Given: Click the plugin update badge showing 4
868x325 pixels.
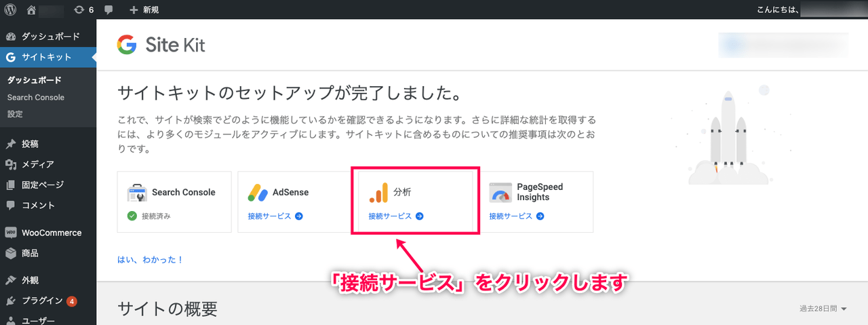Looking at the screenshot, I should [71, 301].
